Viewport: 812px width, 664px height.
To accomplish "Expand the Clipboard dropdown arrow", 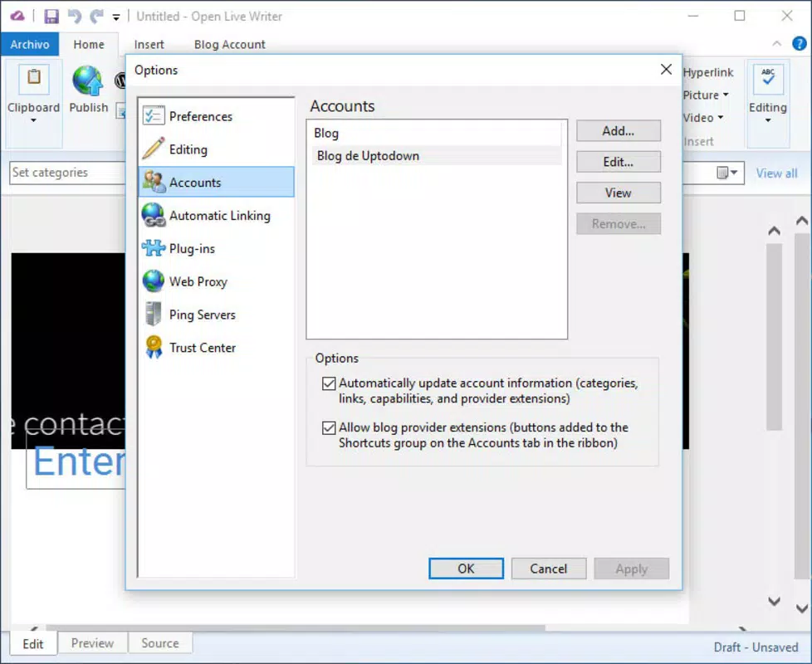I will coord(34,120).
